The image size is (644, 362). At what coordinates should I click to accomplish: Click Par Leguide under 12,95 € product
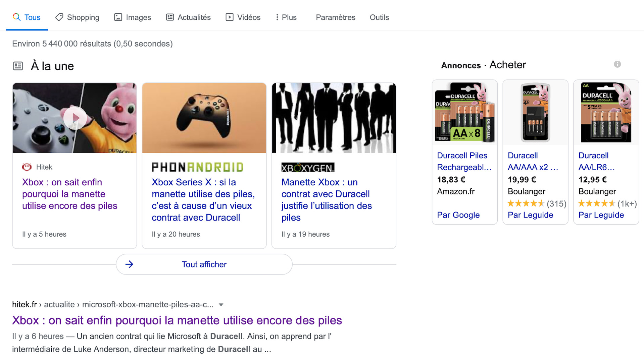601,215
